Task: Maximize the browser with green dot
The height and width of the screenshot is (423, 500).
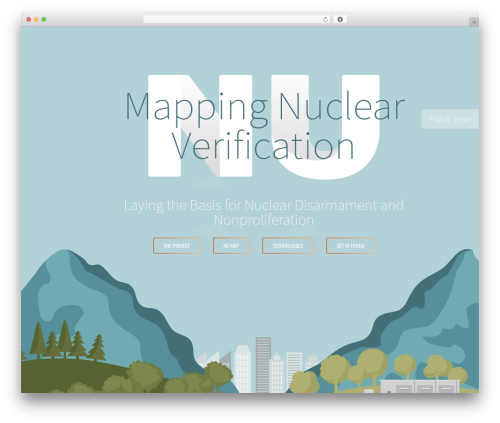Action: tap(44, 19)
